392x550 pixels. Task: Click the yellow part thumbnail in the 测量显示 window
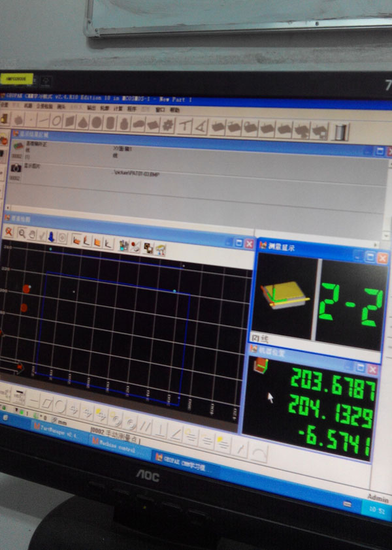coord(284,295)
